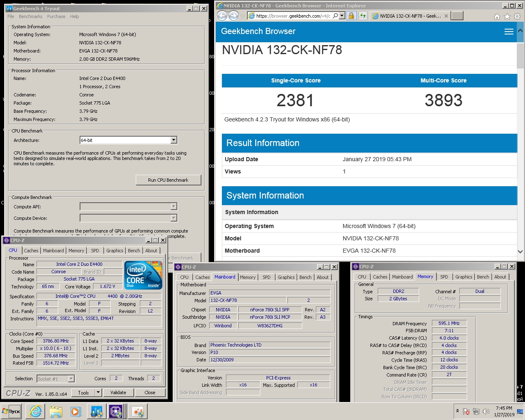Image resolution: width=525 pixels, height=420 pixels.
Task: Click BIOS Date 12/30/2009 field
Action: (x=269, y=360)
